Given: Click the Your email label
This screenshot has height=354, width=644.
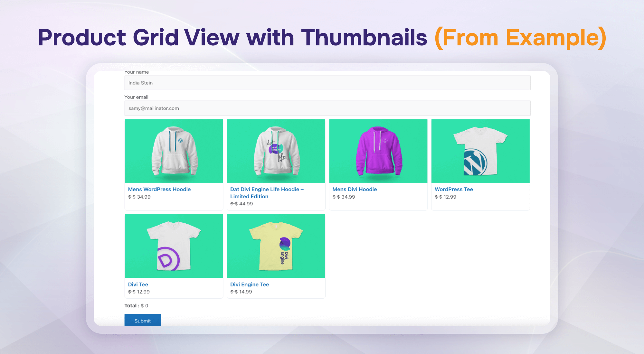Looking at the screenshot, I should coord(137,97).
